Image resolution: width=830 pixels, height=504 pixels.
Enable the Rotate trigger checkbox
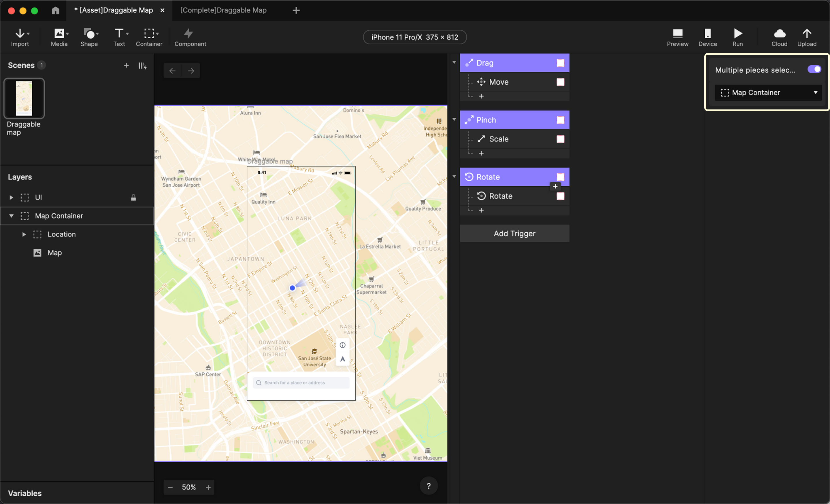click(x=559, y=177)
